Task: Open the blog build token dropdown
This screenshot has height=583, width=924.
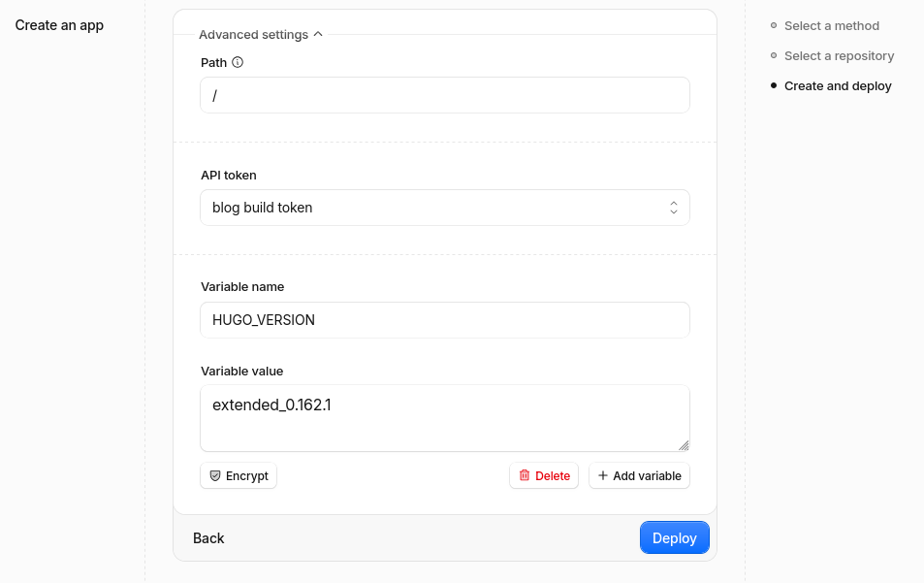Action: coord(445,208)
